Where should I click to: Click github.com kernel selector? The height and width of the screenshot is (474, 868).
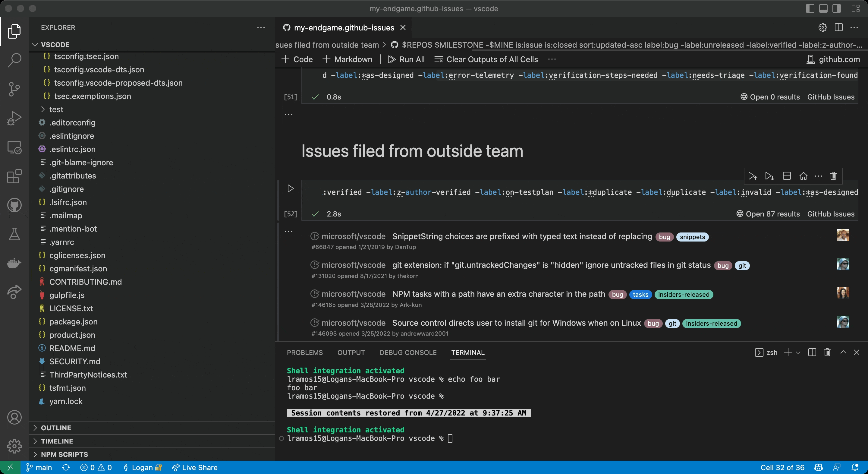[x=833, y=59]
